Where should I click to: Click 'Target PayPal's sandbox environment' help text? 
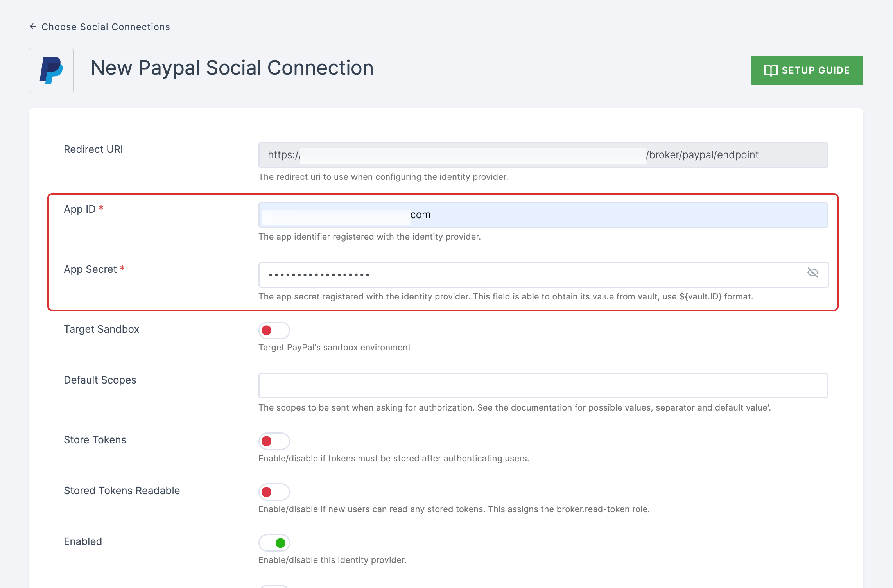335,347
